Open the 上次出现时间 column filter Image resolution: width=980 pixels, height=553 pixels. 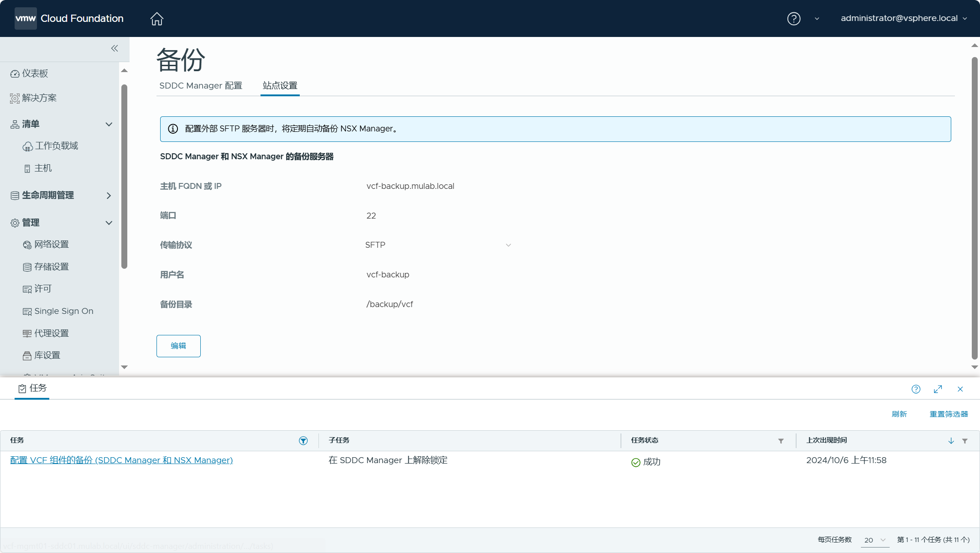click(x=964, y=441)
